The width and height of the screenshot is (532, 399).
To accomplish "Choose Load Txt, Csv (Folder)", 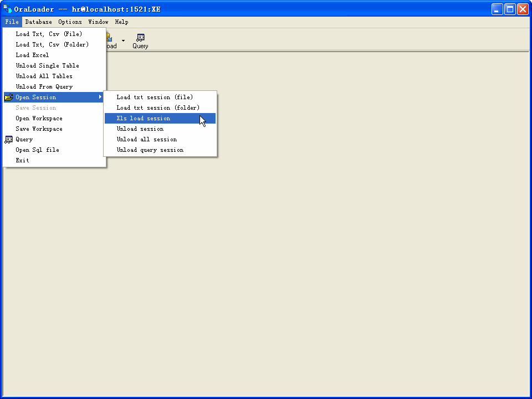I will click(54, 44).
